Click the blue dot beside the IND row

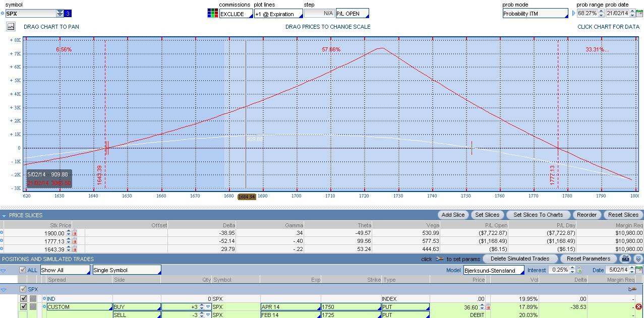point(44,299)
